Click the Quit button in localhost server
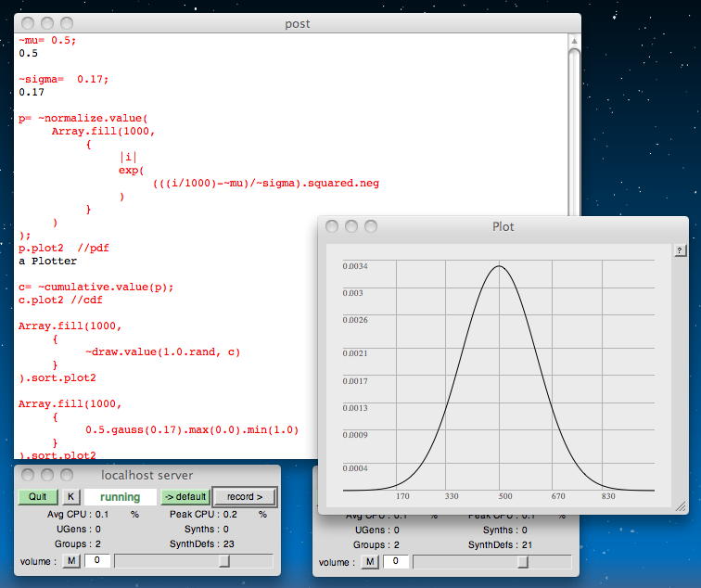This screenshot has height=588, width=701. click(37, 497)
